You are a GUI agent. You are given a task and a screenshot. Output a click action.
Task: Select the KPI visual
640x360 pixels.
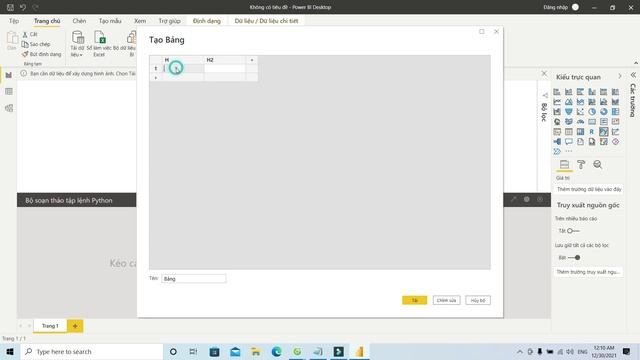(616, 122)
